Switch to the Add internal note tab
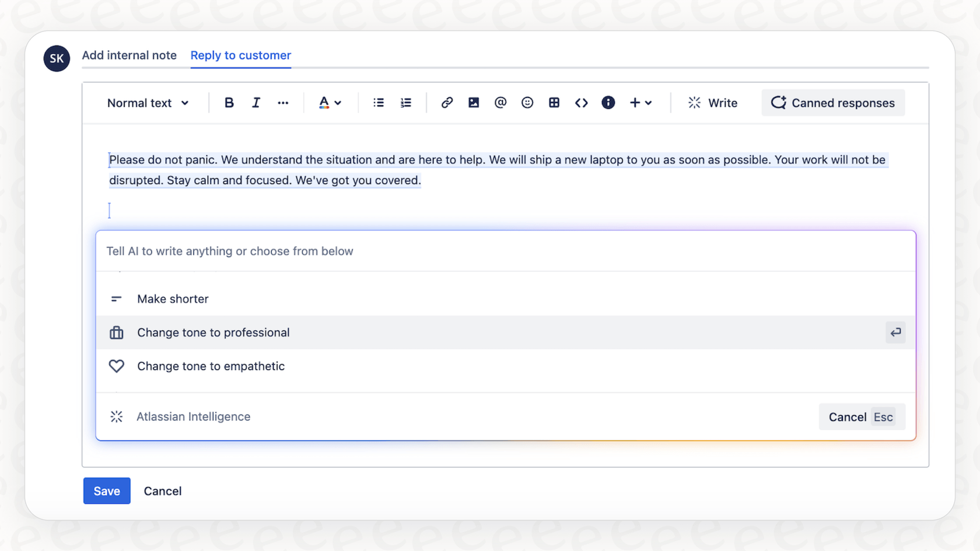The image size is (980, 551). [129, 55]
